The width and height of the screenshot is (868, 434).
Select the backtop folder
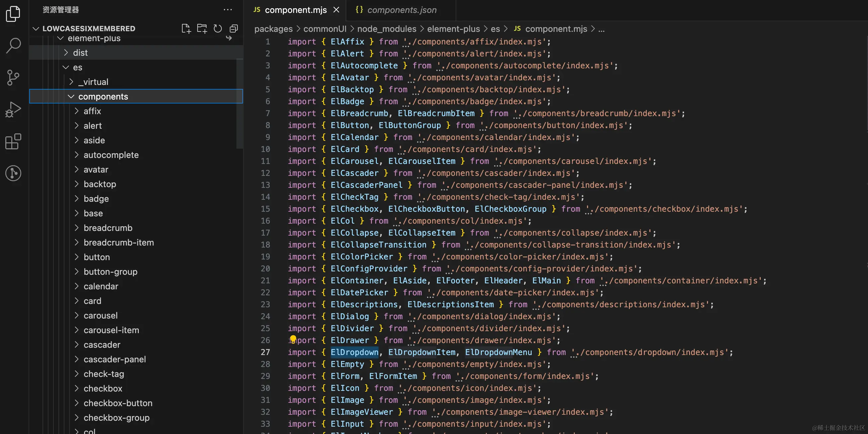coord(136,184)
